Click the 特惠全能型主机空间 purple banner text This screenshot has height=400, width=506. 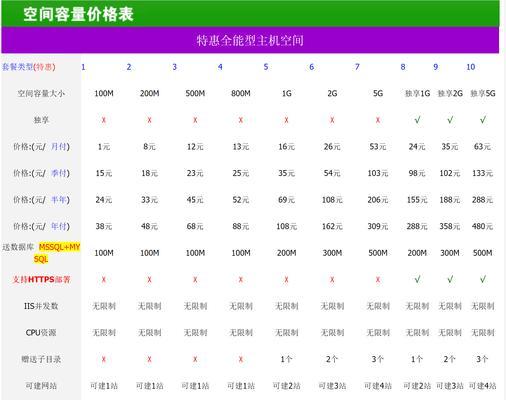pyautogui.click(x=250, y=40)
